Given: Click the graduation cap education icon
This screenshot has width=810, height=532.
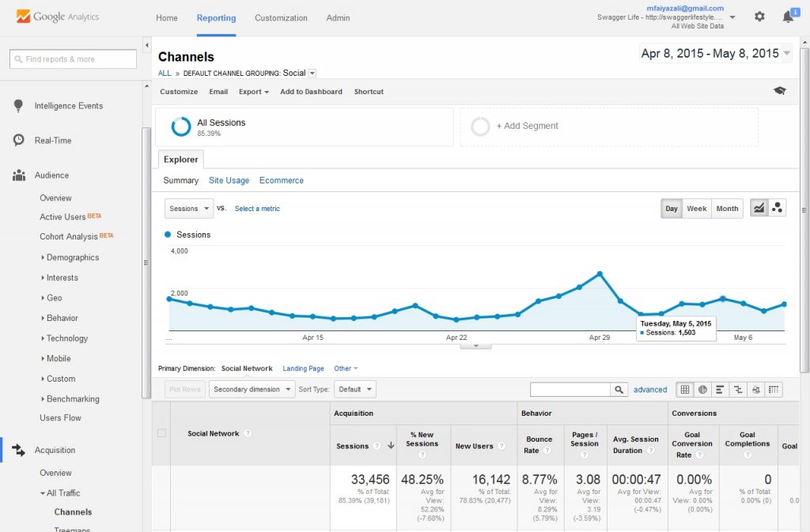Looking at the screenshot, I should [779, 91].
